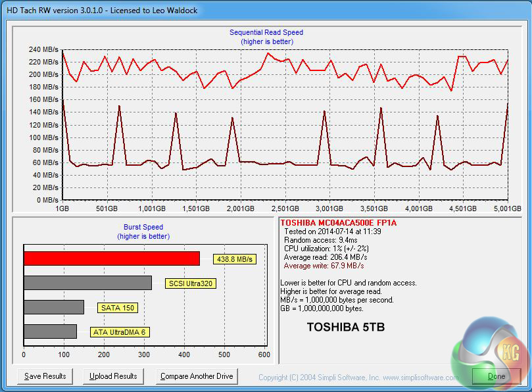Viewport: 532px width, 392px height.
Task: Open Compare Another Drive
Action: click(197, 376)
